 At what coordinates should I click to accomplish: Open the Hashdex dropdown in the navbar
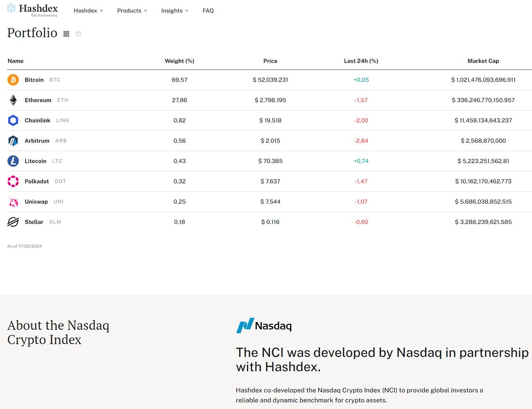(88, 11)
